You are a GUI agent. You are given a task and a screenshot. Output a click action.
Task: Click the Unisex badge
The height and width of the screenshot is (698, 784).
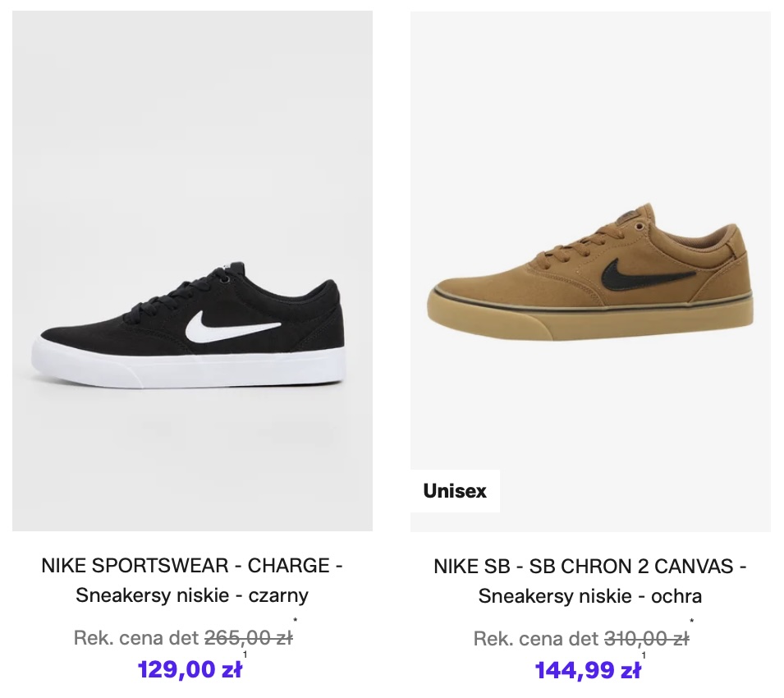coord(455,491)
